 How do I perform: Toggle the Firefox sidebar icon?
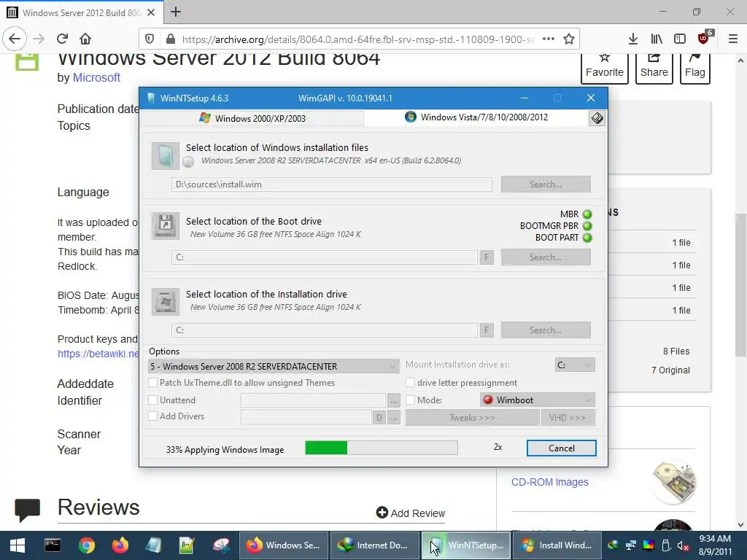(x=680, y=39)
